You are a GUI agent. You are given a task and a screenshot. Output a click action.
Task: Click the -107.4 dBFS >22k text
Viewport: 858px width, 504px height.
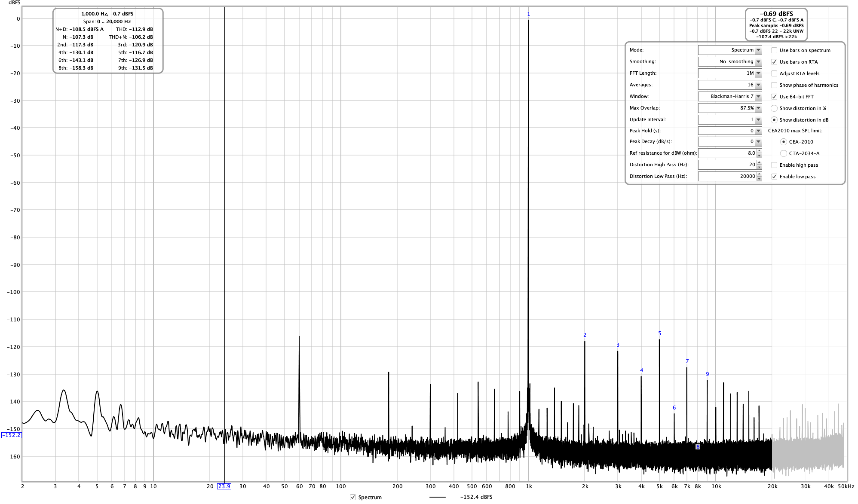[x=777, y=37]
